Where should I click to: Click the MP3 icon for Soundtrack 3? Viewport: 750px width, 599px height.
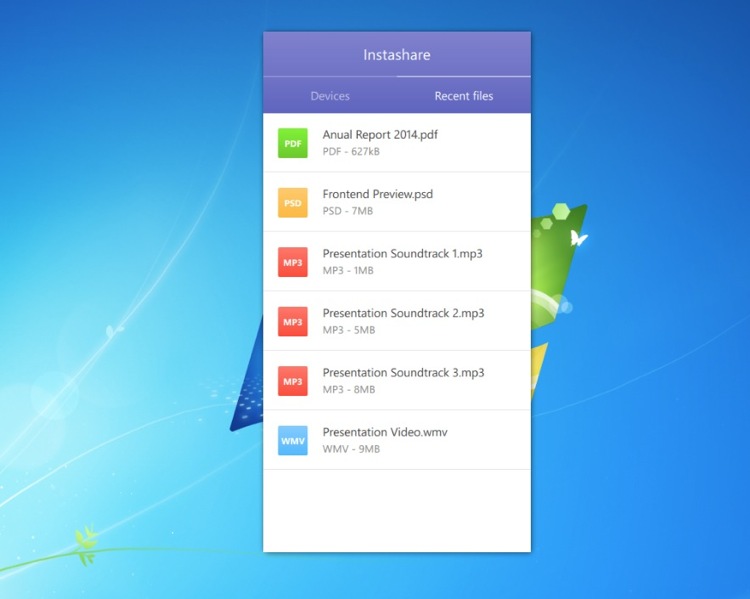(293, 381)
